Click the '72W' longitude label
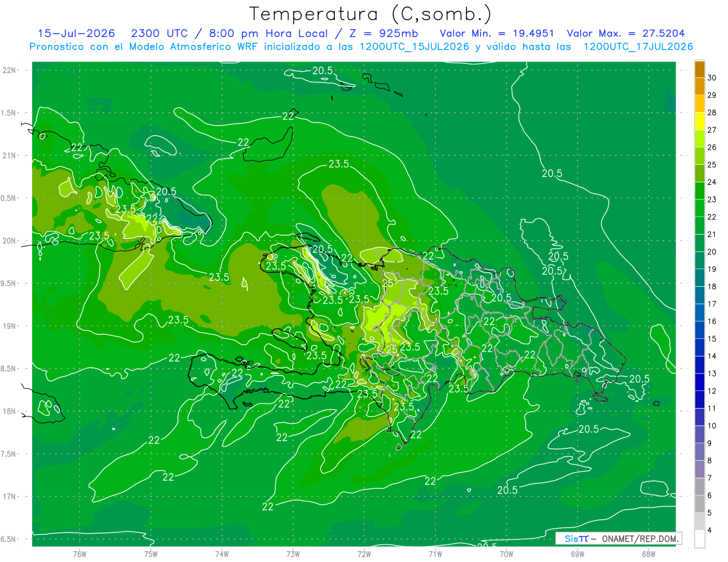Screen dimensions: 728x562 [x=364, y=554]
